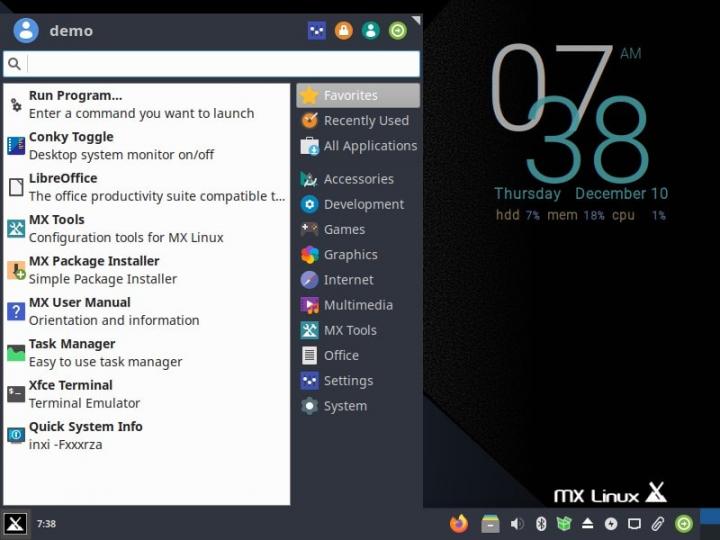Click the lock screen icon in menu header
The width and height of the screenshot is (720, 540).
tap(344, 31)
